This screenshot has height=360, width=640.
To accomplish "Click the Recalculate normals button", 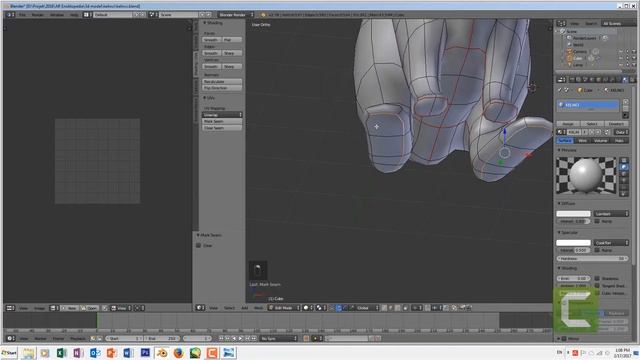I will tap(222, 82).
